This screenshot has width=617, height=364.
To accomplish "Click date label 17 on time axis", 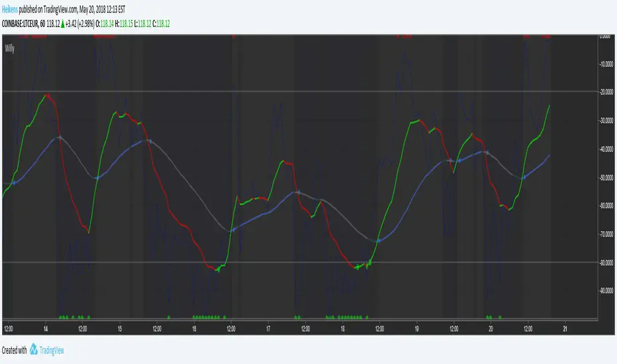I will (x=268, y=328).
